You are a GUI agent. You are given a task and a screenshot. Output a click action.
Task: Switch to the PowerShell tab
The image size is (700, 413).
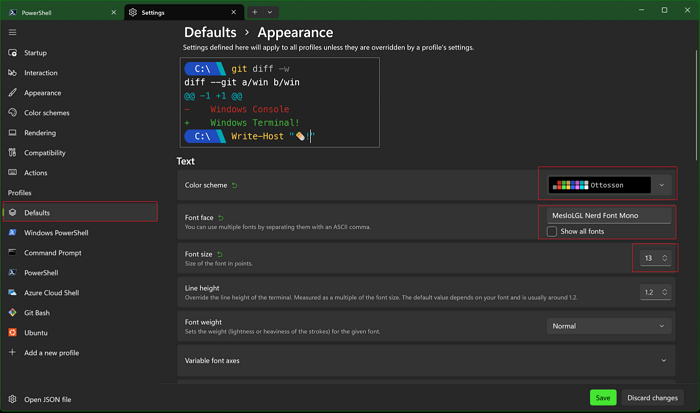click(62, 13)
